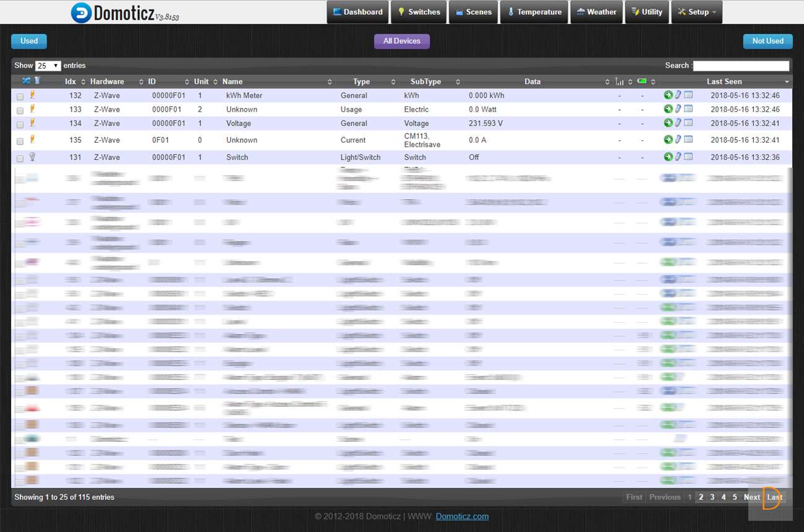Click the toggle-selection icon in table header
The height and width of the screenshot is (532, 804).
(x=26, y=81)
